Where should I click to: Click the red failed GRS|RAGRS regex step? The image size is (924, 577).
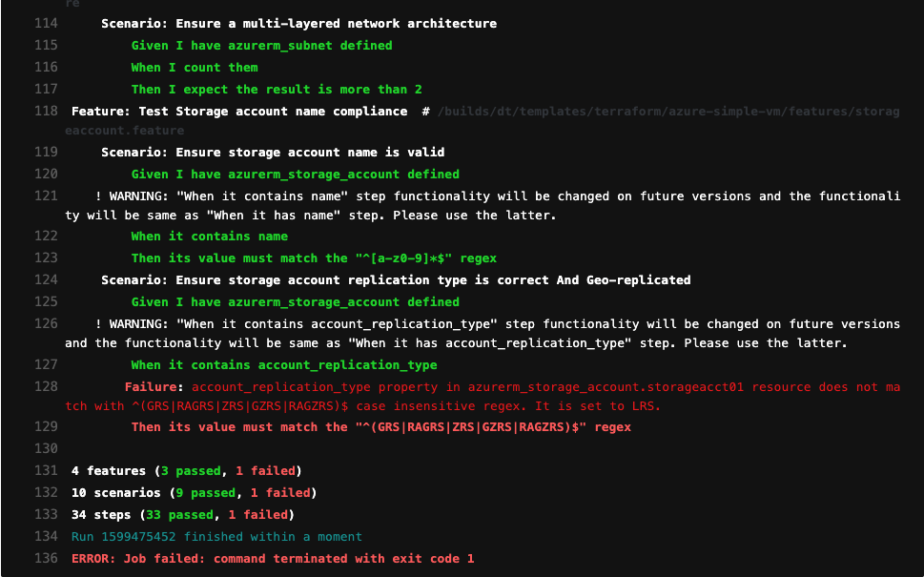tap(380, 427)
